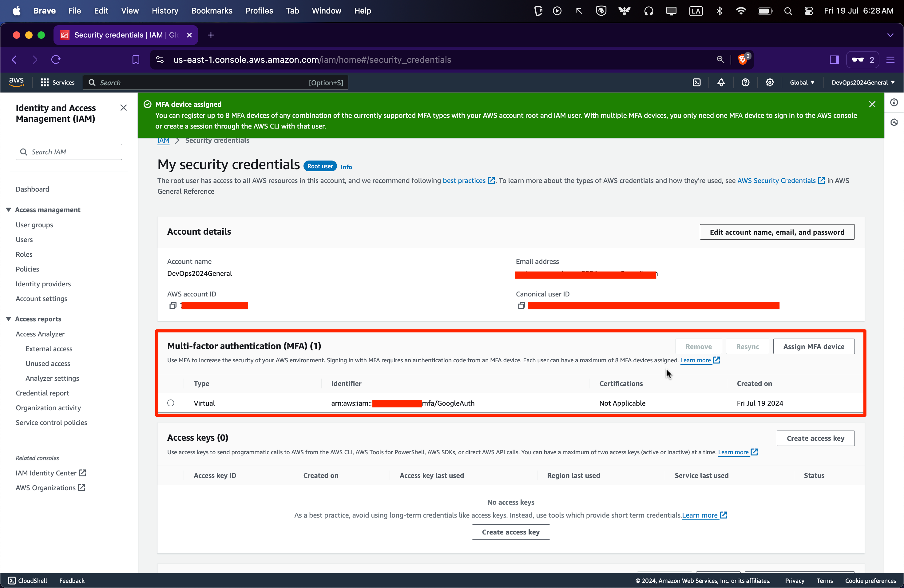
Task: Open the Bookmarks menu in menu bar
Action: click(212, 11)
